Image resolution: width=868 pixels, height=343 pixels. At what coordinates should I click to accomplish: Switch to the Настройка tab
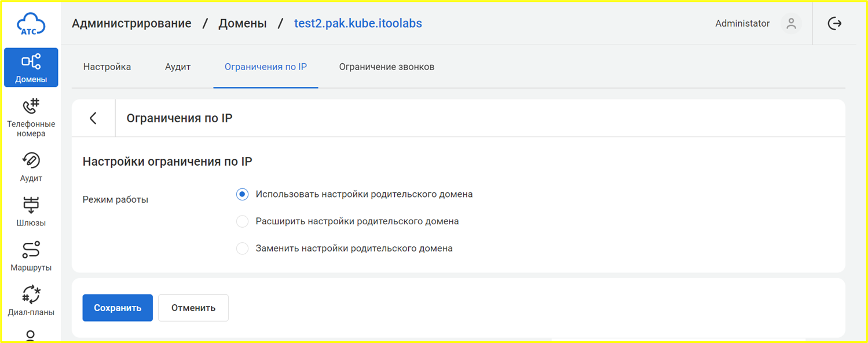click(107, 67)
